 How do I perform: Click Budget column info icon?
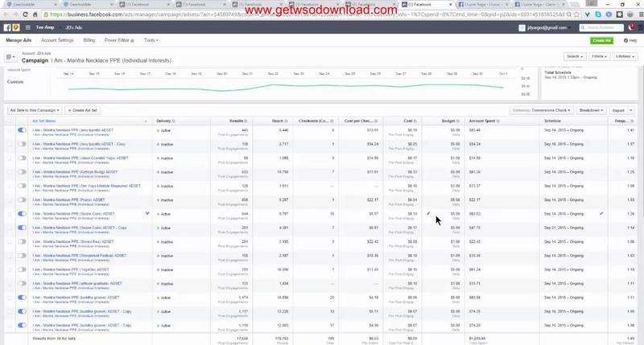pos(458,121)
